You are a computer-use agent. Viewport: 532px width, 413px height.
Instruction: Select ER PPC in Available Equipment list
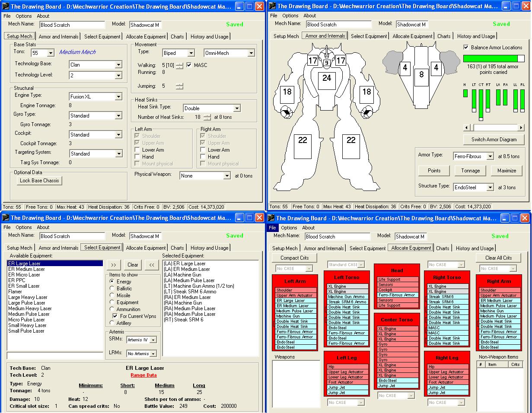[55, 280]
